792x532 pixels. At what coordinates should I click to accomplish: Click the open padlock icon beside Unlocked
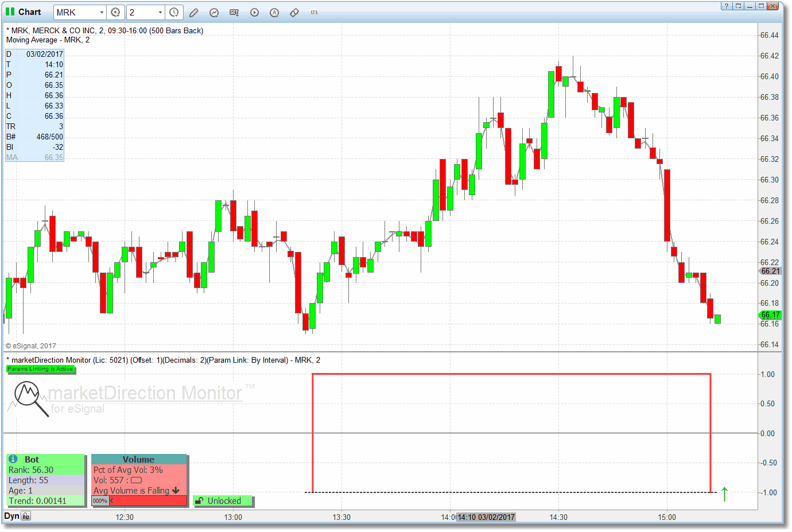199,501
